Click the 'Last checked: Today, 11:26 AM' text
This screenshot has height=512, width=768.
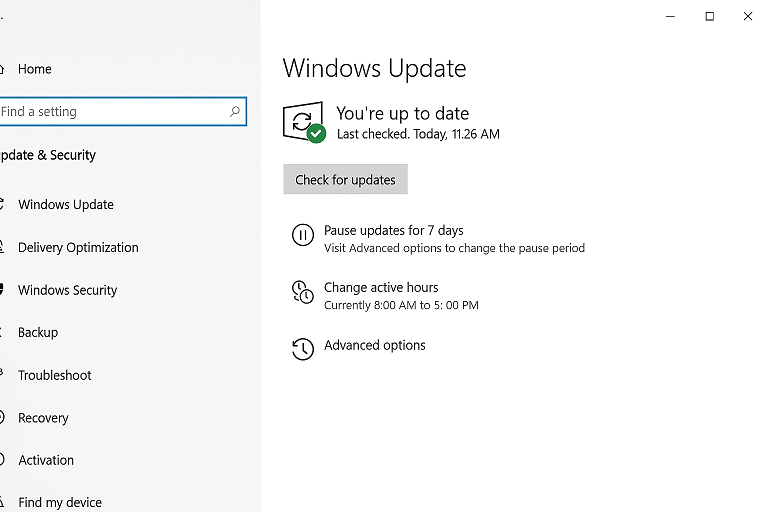pyautogui.click(x=418, y=134)
